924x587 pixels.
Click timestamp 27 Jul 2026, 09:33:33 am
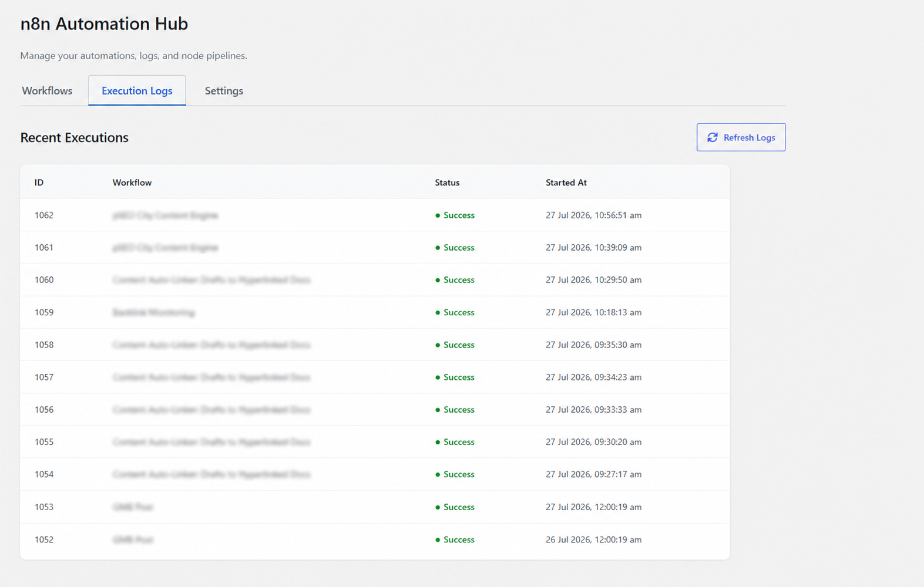click(593, 410)
